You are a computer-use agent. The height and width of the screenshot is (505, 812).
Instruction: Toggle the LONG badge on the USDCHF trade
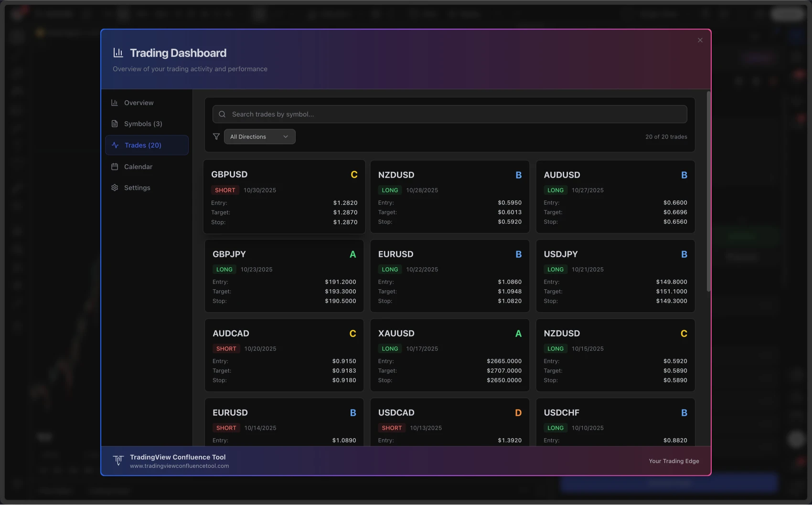coord(556,428)
